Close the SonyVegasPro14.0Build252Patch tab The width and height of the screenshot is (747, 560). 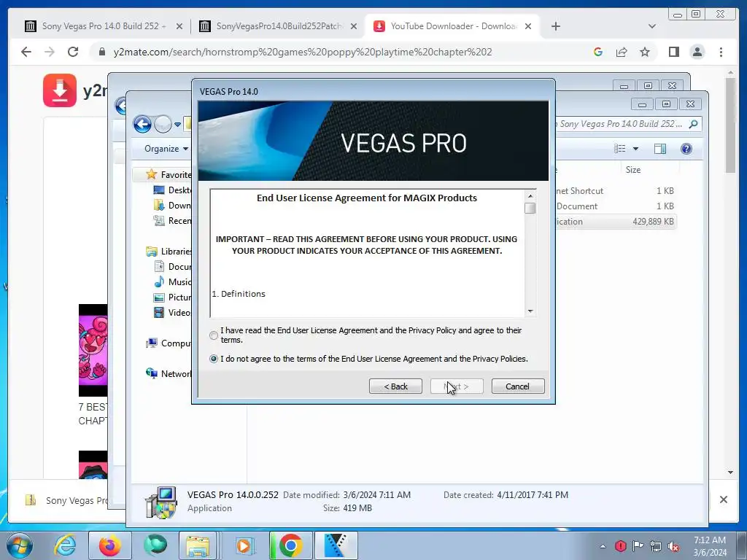[x=354, y=26]
